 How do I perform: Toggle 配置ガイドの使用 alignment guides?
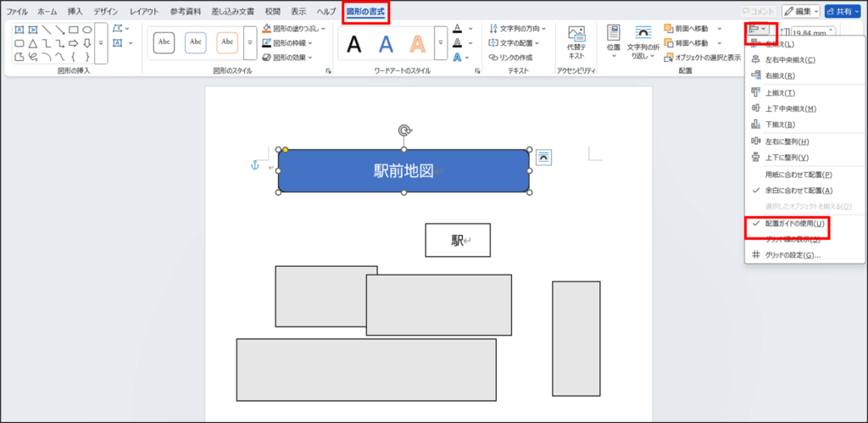(x=793, y=224)
